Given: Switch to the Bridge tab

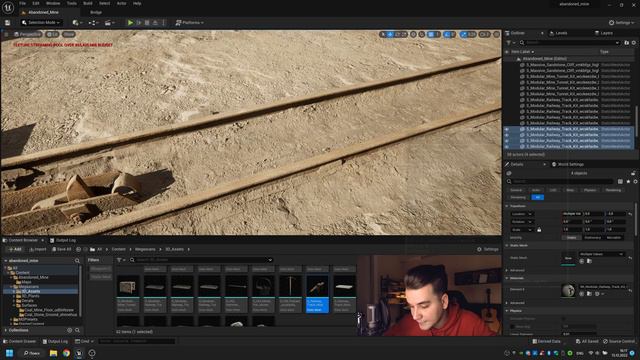Looking at the screenshot, I should click(96, 13).
